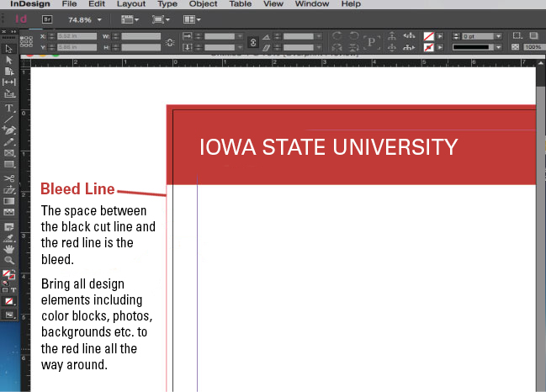Image resolution: width=546 pixels, height=392 pixels.
Task: Swap fill and stroke in Tools panel
Action: click(13, 271)
